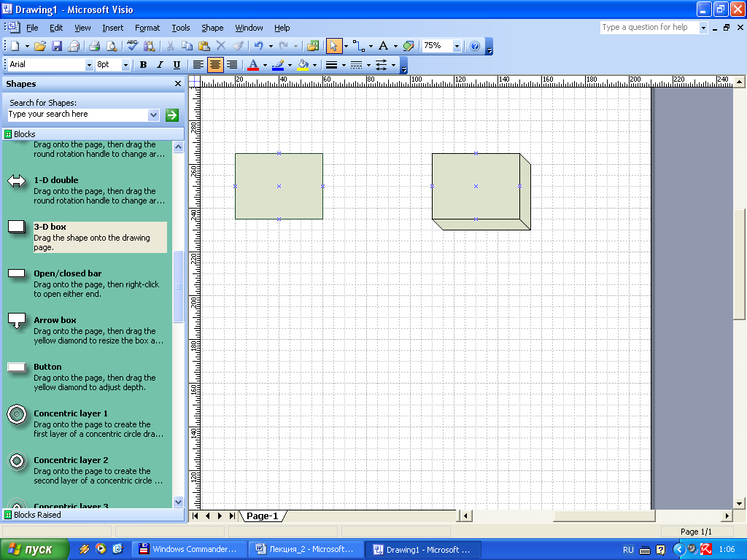Open the font size dropdown (8pt)
Image resolution: width=747 pixels, height=560 pixels.
125,65
